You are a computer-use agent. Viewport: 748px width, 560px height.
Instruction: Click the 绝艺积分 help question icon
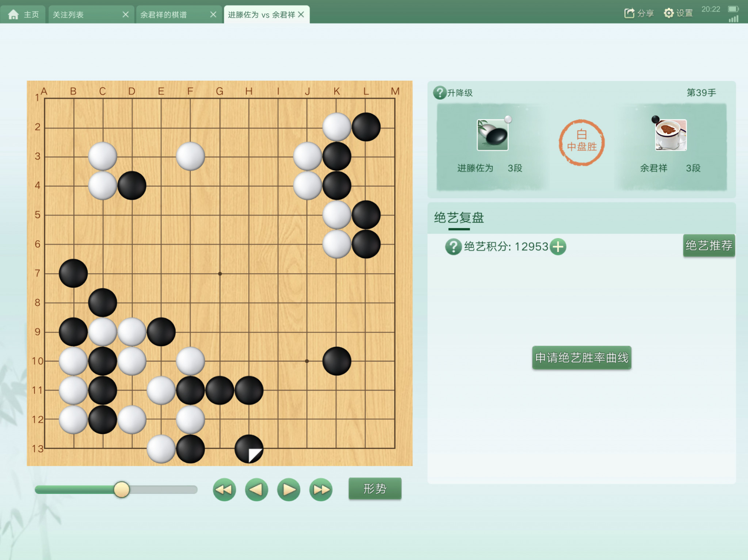point(453,247)
